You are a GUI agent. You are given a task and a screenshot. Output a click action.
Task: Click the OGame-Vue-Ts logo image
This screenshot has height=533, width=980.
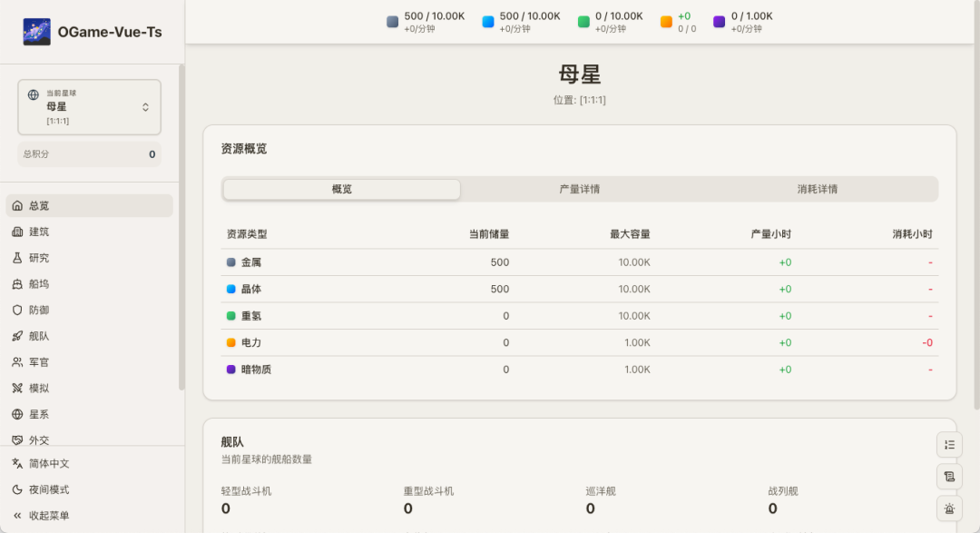pos(36,32)
